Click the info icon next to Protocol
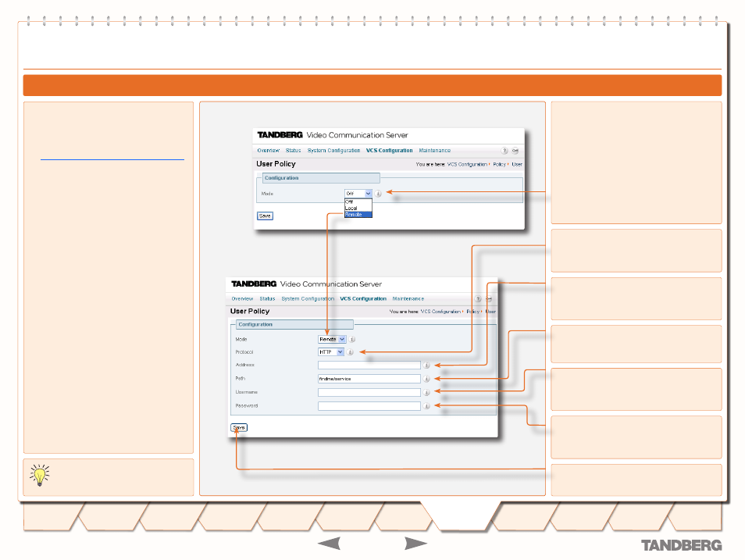Screen dimensions: 745x560 (350, 352)
